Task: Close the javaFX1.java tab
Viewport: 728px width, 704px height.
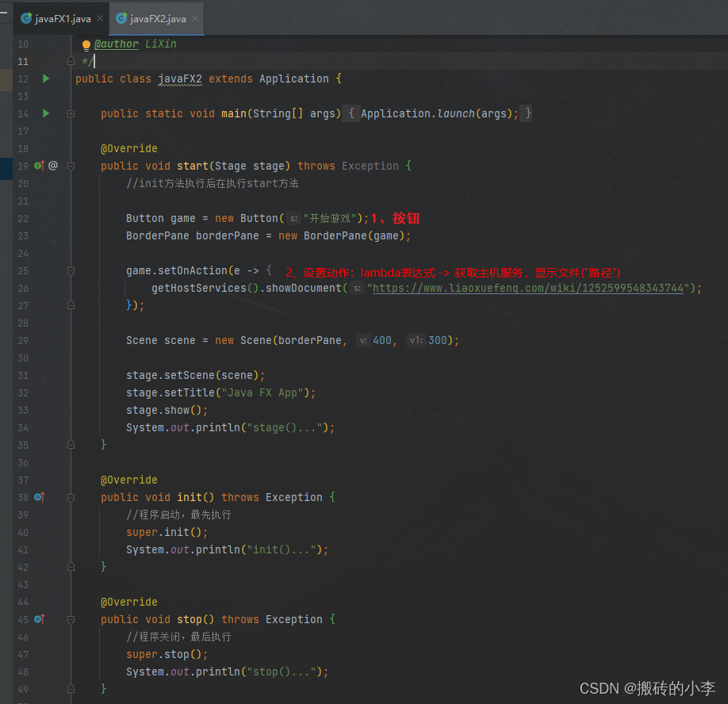Action: tap(100, 18)
